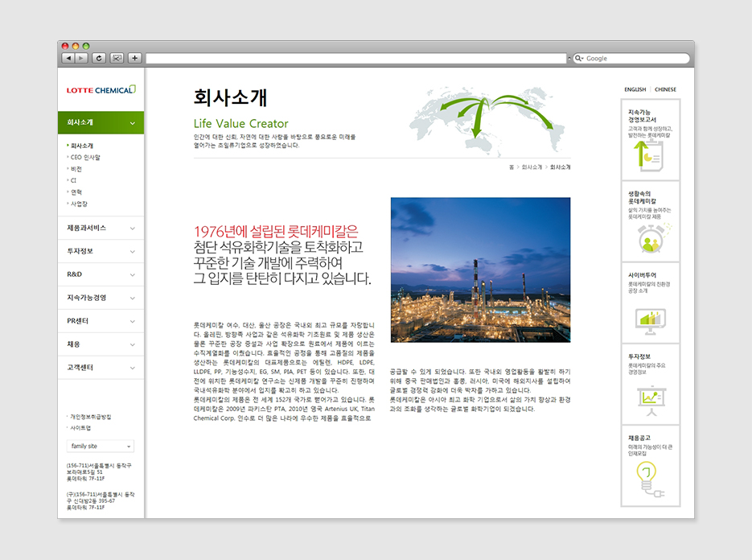Open the R&D menu item
752x560 pixels.
click(101, 274)
